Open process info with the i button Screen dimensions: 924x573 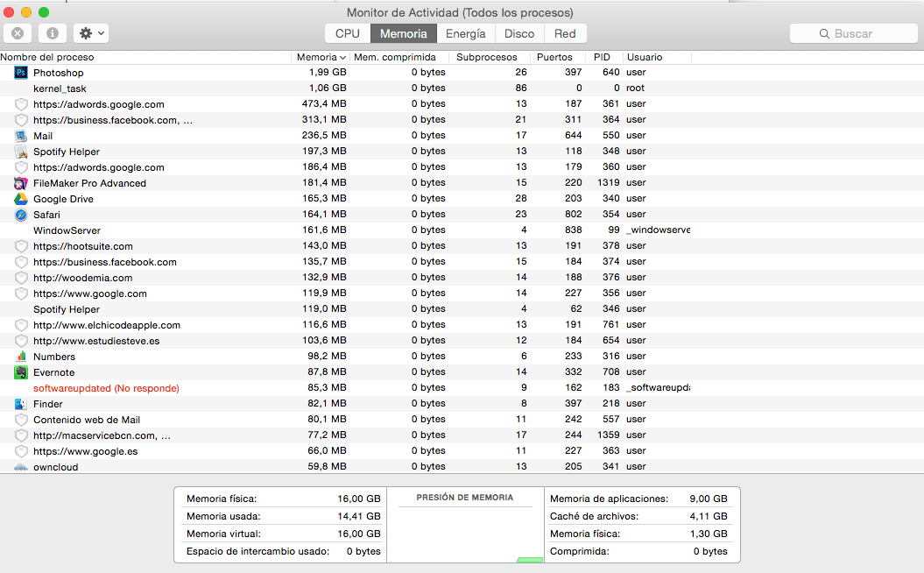click(x=53, y=33)
